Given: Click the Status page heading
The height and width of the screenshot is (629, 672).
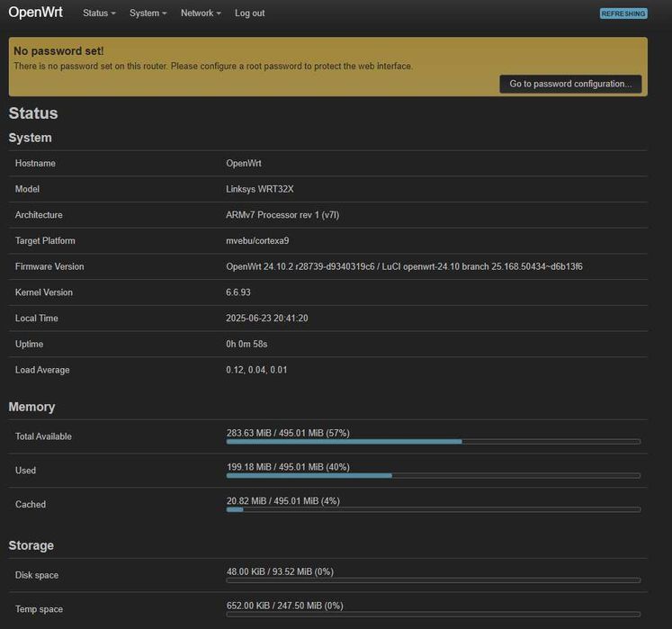Looking at the screenshot, I should pos(33,113).
